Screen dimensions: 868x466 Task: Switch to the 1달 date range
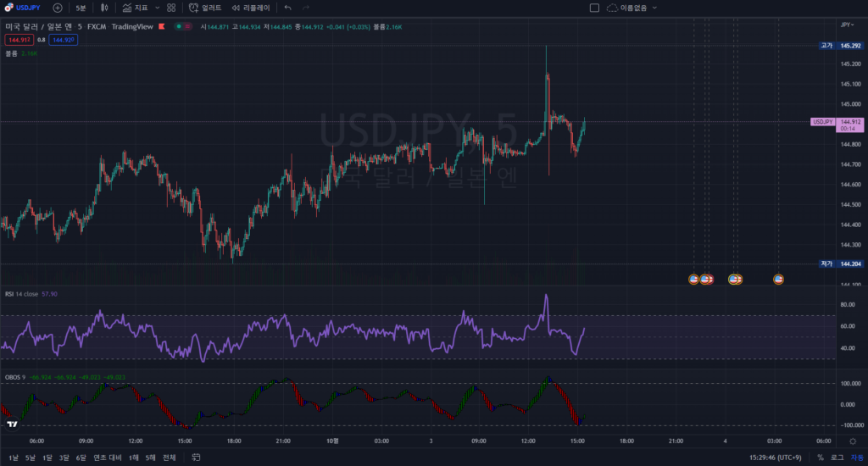(47, 458)
